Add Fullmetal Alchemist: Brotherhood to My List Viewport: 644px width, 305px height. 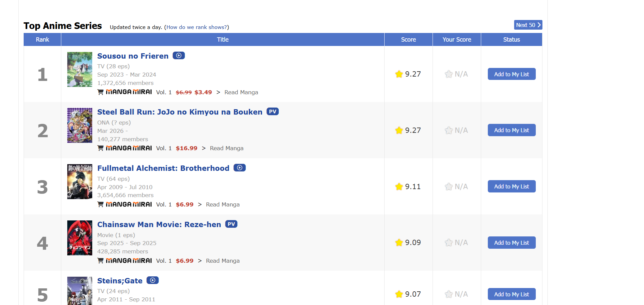point(511,186)
